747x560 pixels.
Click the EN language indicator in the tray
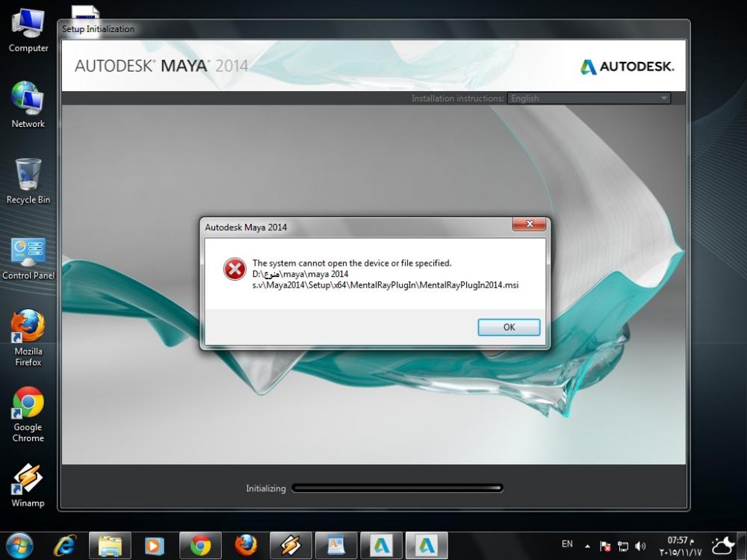(x=567, y=544)
